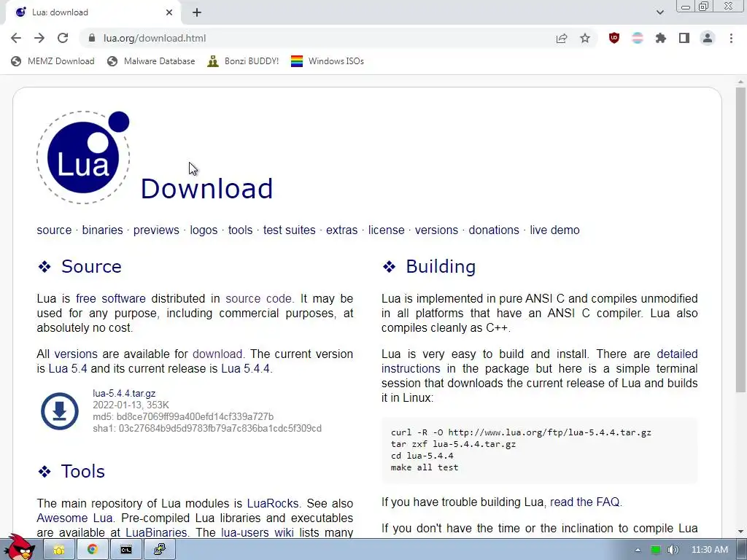Open the lua-users wiki link
This screenshot has width=747, height=560.
tap(258, 532)
